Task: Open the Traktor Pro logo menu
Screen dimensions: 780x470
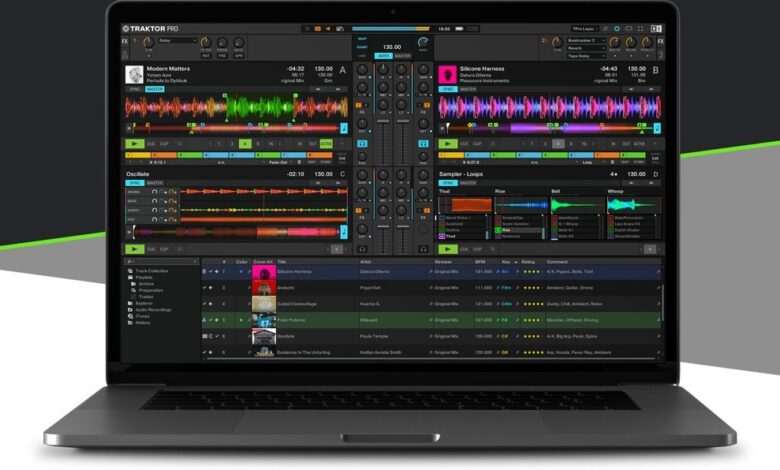Action: [x=151, y=29]
